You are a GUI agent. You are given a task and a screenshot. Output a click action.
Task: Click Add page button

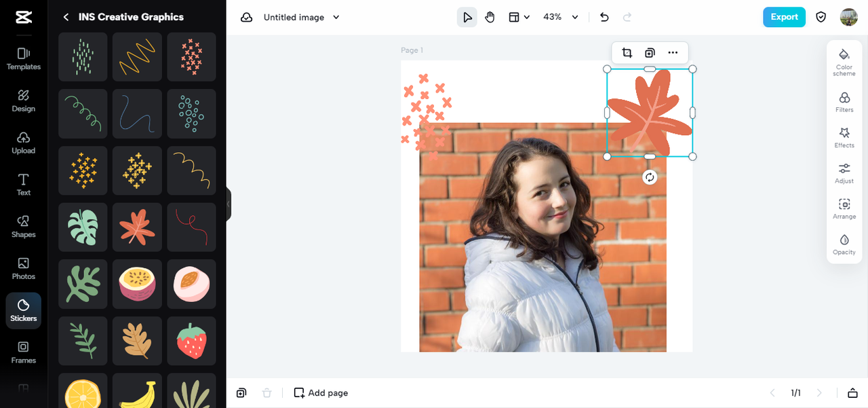pyautogui.click(x=321, y=392)
